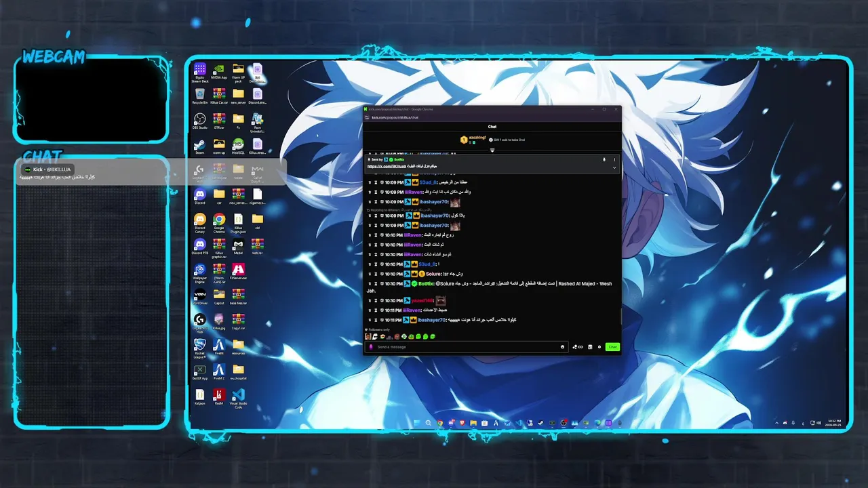Open the new_server folder
Screen dimensions: 868x488
click(238, 96)
